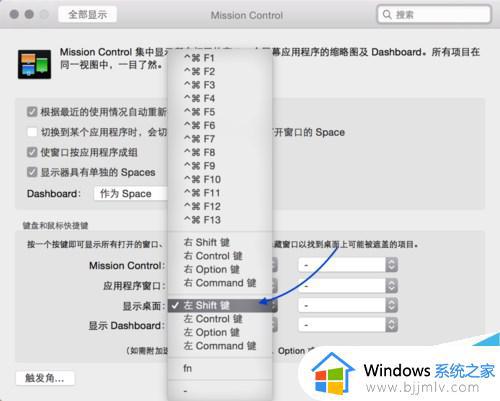Viewport: 500px width, 401px height.
Task: Choose ^⌘ F2 from the shortcut menu
Action: point(220,71)
